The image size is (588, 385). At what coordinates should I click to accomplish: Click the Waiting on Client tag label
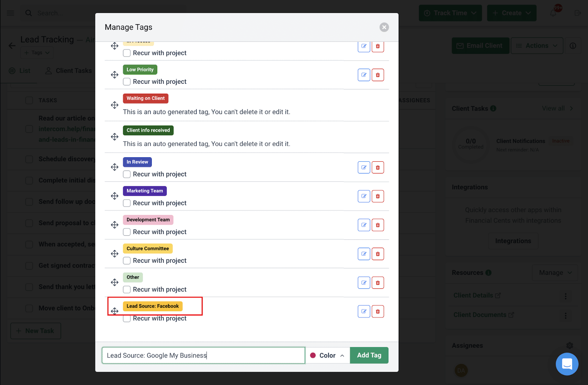[x=146, y=98]
